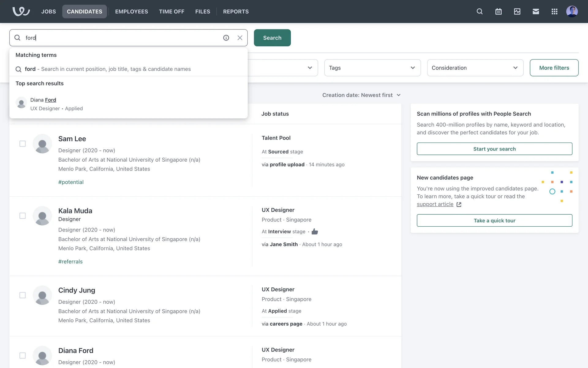Click the green Search button

pos(272,38)
